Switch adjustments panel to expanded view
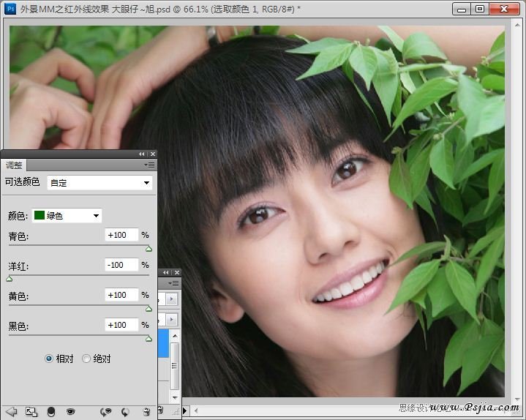 31,412
